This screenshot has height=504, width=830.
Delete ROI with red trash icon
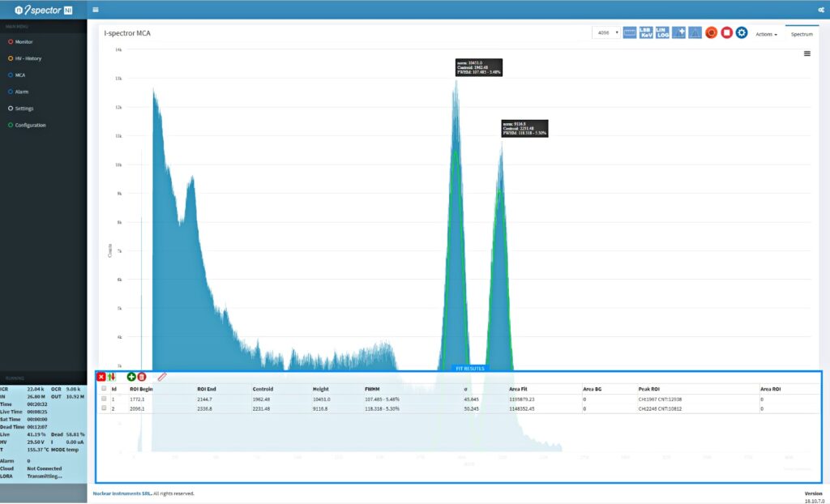tap(142, 377)
